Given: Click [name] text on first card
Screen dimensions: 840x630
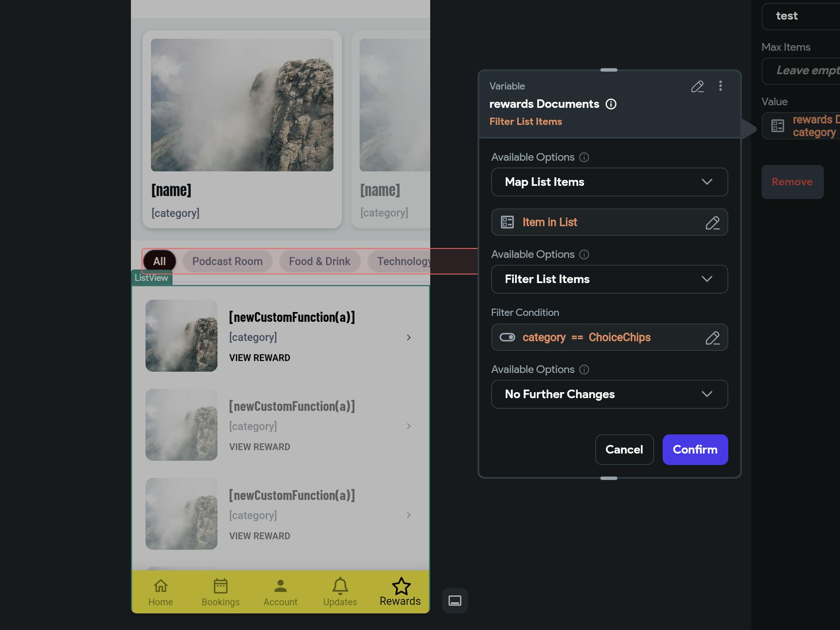Looking at the screenshot, I should pos(171,190).
